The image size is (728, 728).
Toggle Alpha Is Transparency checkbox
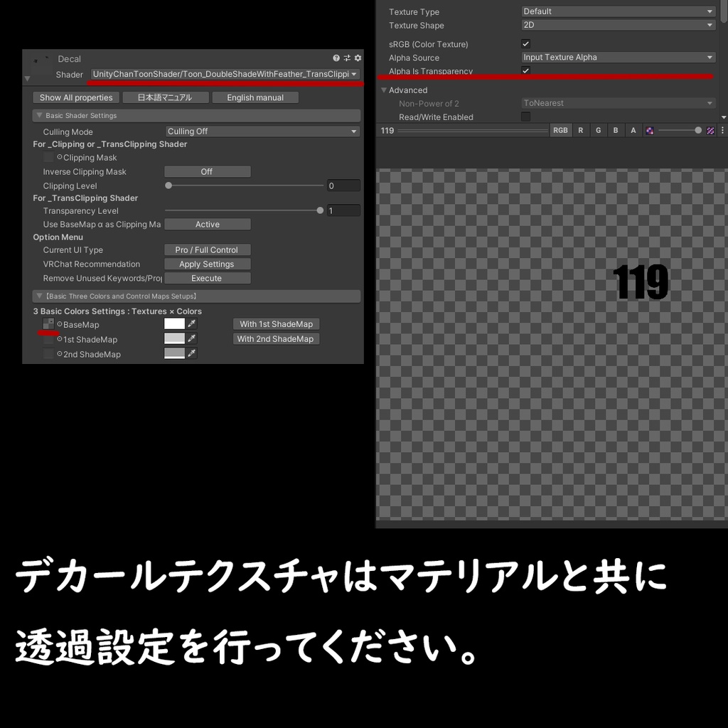525,70
